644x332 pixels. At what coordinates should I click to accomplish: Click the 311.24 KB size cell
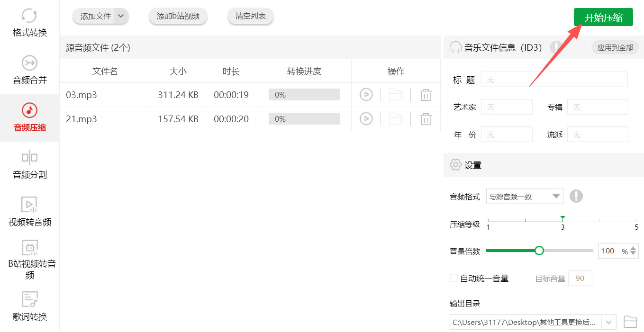pos(178,95)
